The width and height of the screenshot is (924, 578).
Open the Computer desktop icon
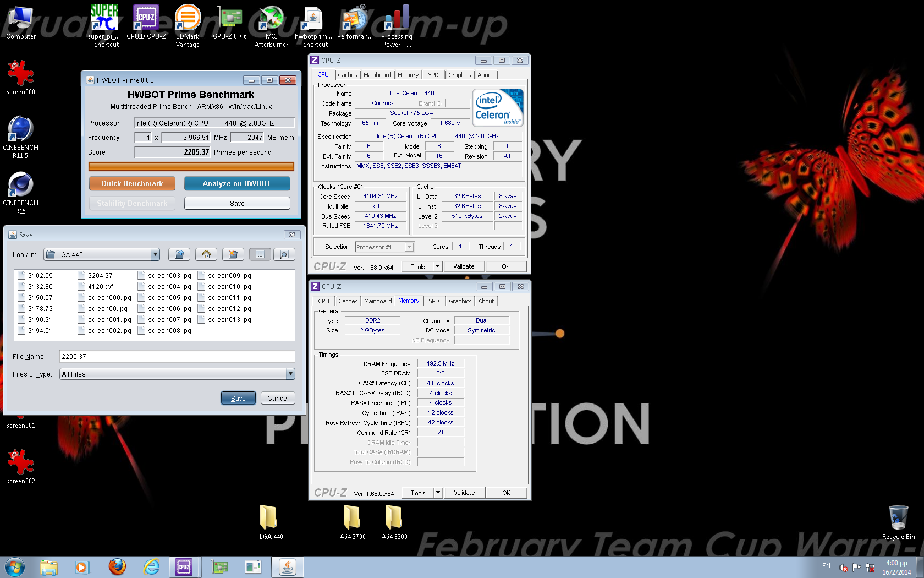21,23
